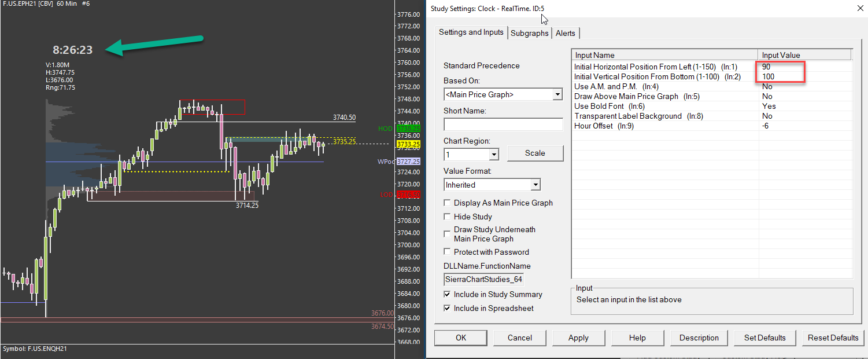Viewport: 868px width, 359px height.
Task: Check Draw Study Underneath Main Price Graph
Action: (x=448, y=234)
